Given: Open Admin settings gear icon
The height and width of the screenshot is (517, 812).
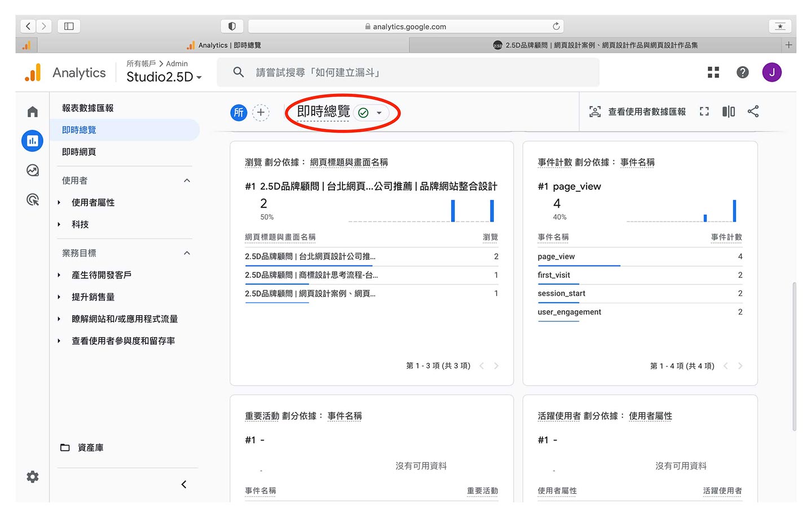Looking at the screenshot, I should 33,477.
